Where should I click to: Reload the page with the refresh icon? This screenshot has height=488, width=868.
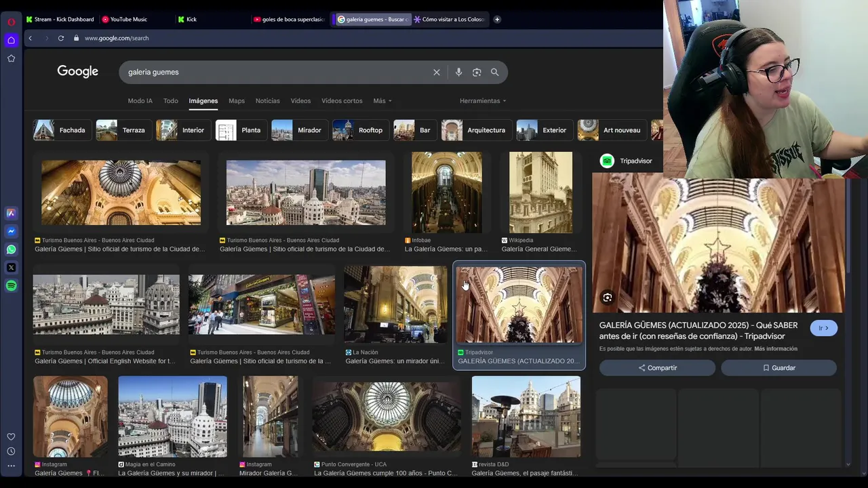tap(60, 38)
